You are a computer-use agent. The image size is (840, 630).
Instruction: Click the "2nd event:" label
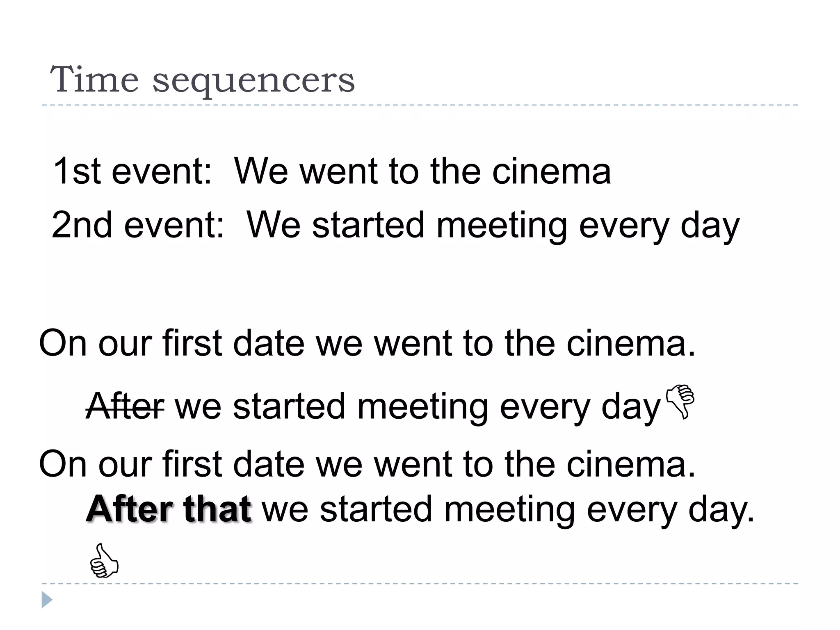(138, 225)
